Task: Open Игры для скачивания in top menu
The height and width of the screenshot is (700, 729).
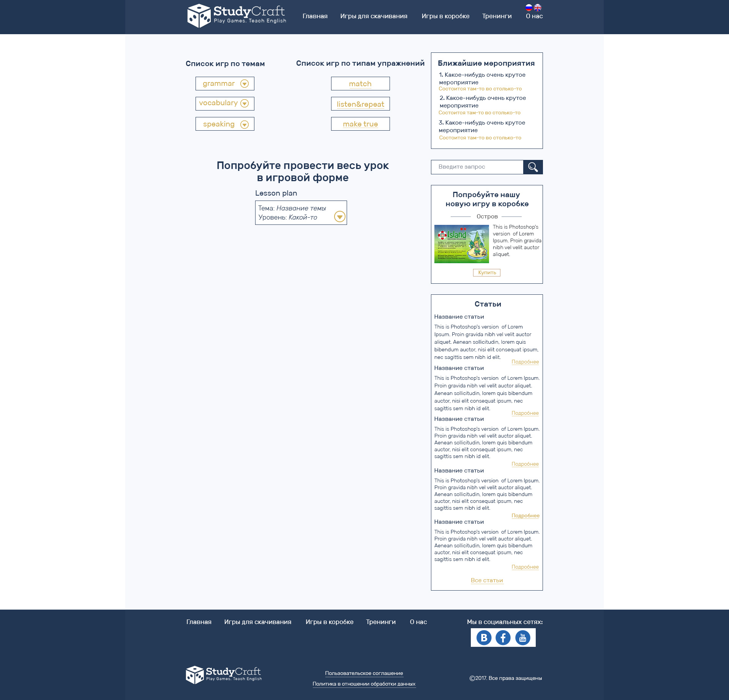Action: pyautogui.click(x=374, y=16)
